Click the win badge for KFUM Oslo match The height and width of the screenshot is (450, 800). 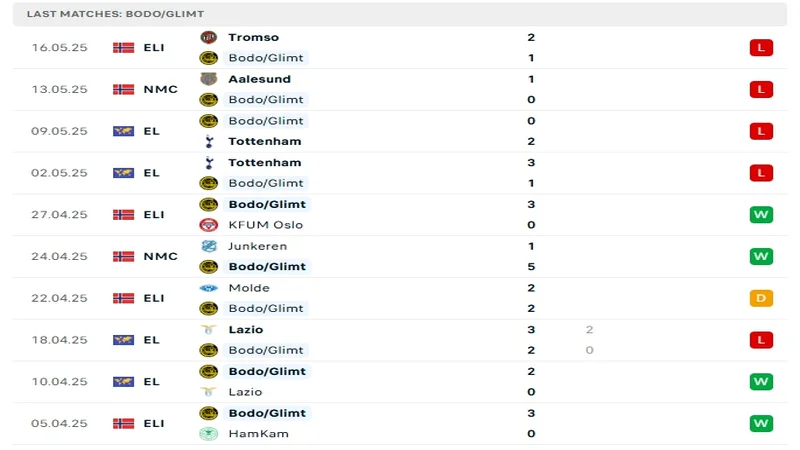(761, 215)
